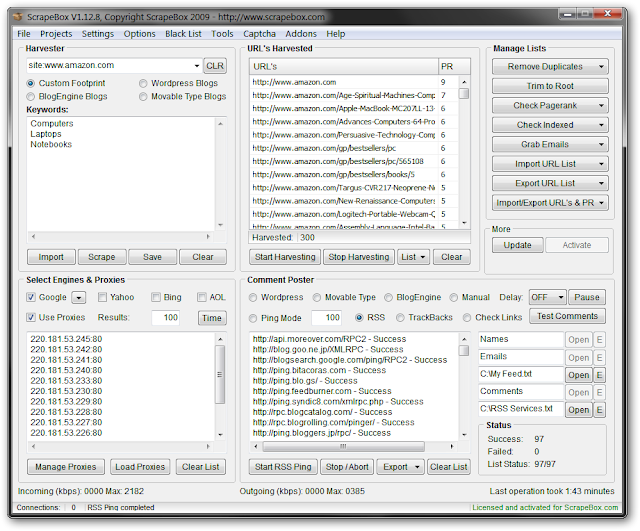This screenshot has width=640, height=531.
Task: Select Movable Type Blogs option
Action: click(143, 97)
